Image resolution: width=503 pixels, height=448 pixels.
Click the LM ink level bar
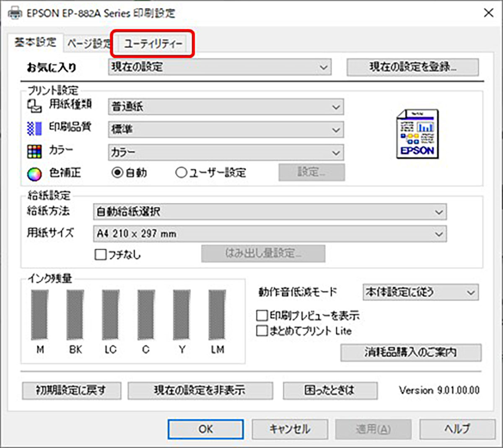click(217, 315)
